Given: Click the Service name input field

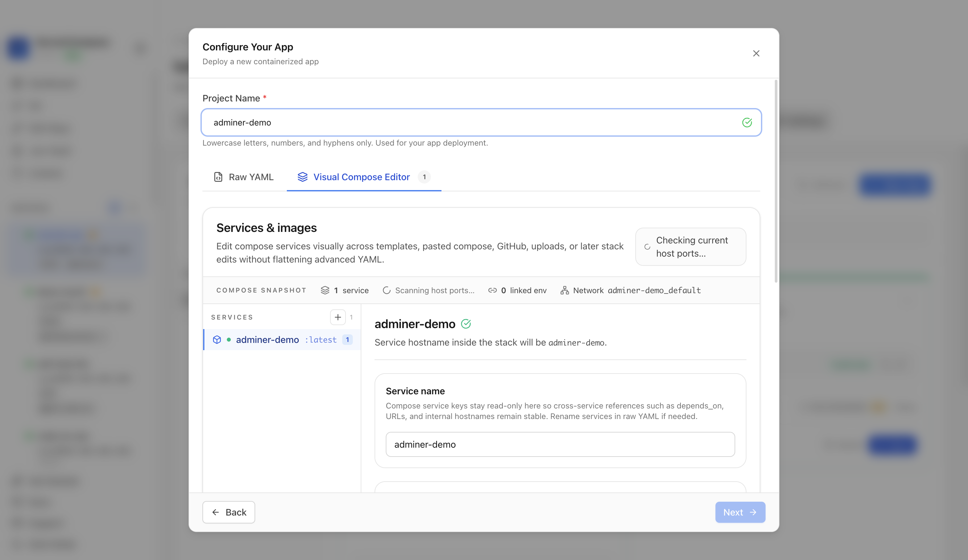Looking at the screenshot, I should point(560,444).
